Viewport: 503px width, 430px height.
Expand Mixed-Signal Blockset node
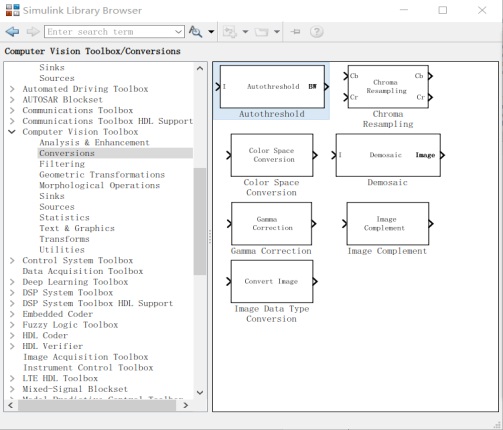tap(12, 389)
